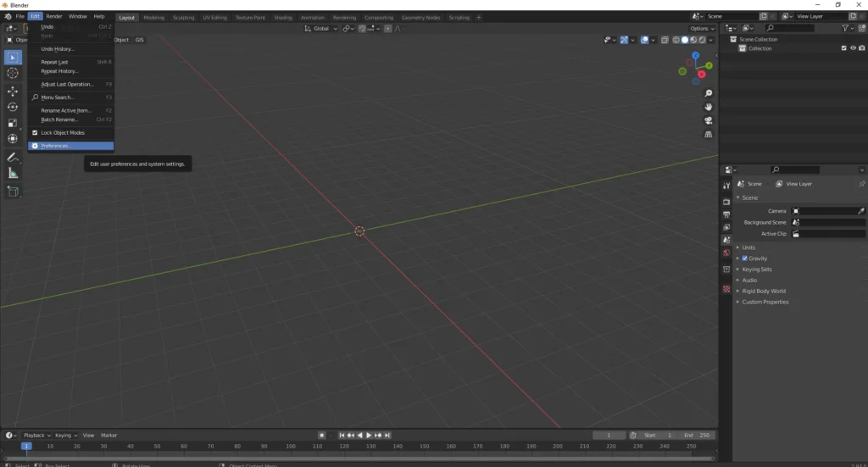Toggle X-Ray mode

tap(665, 40)
